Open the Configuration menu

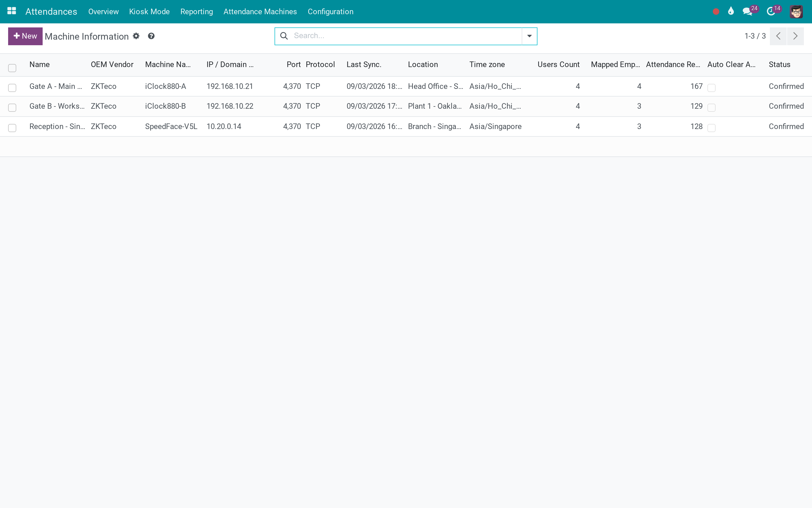pyautogui.click(x=330, y=12)
